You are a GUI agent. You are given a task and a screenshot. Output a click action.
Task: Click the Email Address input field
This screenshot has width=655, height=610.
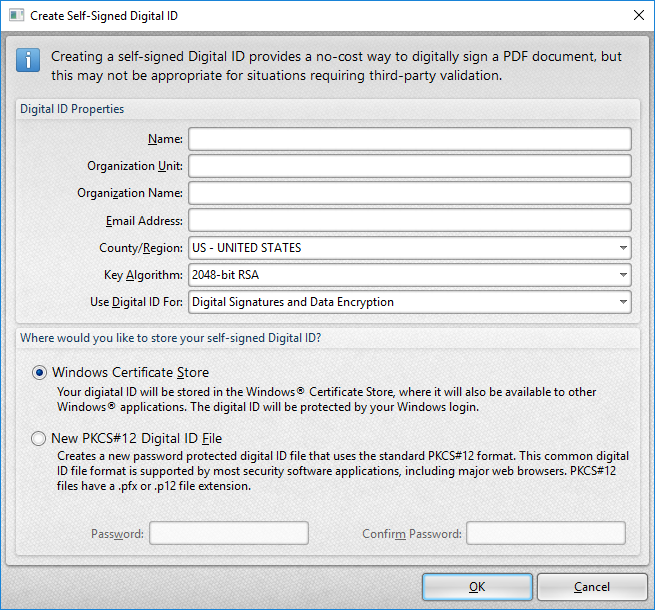point(409,221)
